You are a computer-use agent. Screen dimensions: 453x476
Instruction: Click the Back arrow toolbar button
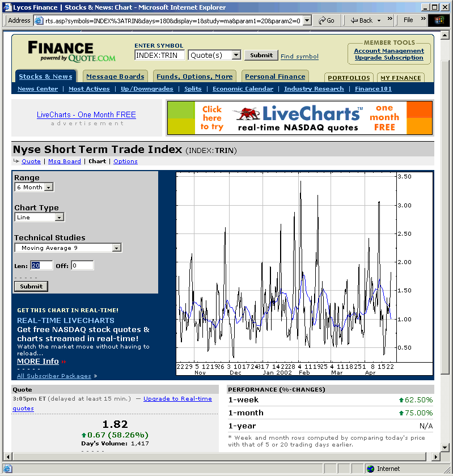point(362,20)
